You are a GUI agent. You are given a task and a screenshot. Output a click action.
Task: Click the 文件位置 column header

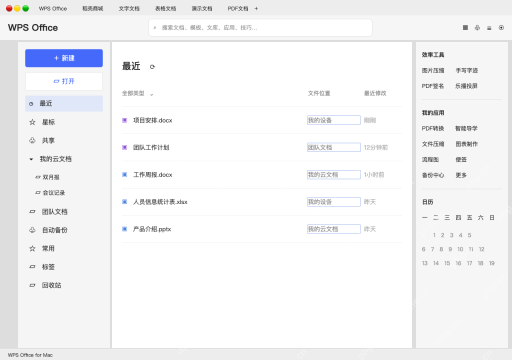(319, 93)
